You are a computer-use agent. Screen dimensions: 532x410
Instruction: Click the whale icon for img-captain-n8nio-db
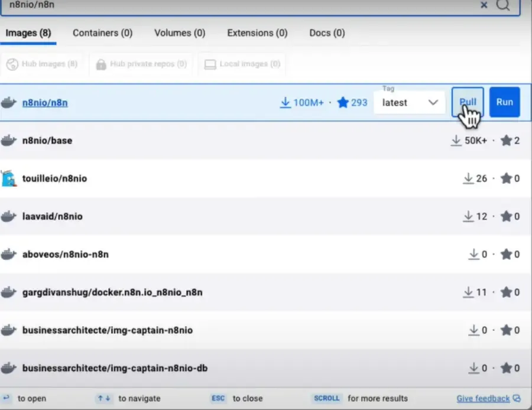coord(9,368)
